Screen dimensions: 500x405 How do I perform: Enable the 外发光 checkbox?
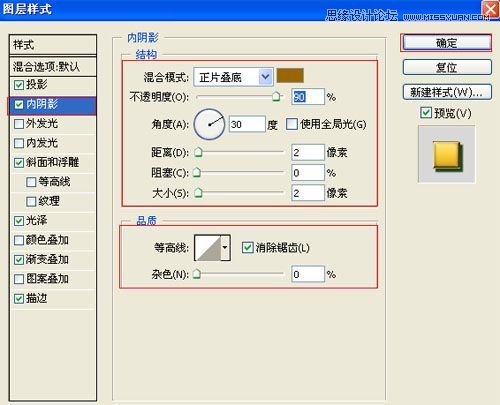pos(19,124)
